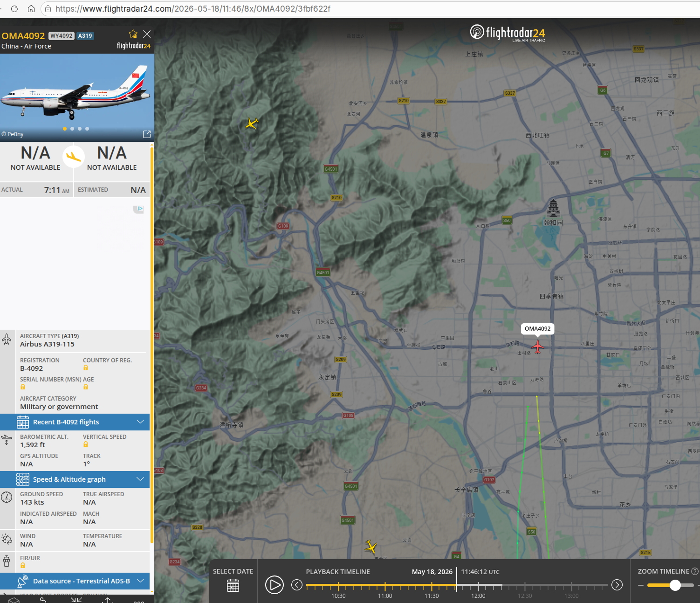700x603 pixels.
Task: Select the barometric altitude 1,592 ft
Action: [33, 445]
